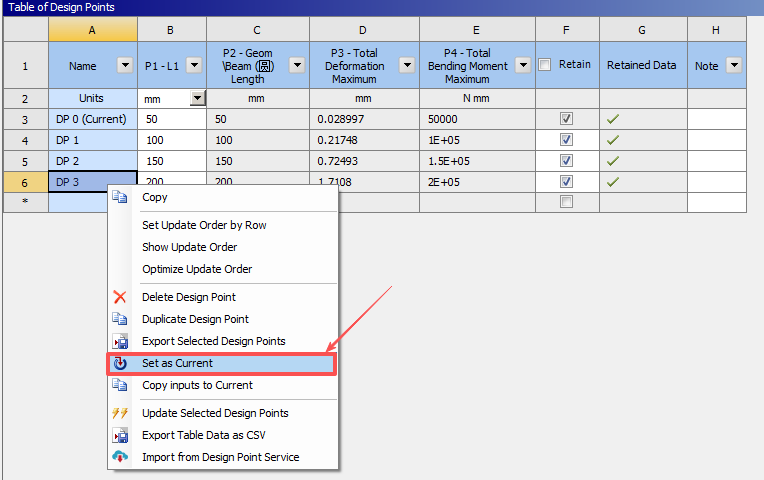The height and width of the screenshot is (480, 764).
Task: Click the P1 value 150 cell
Action: [x=172, y=161]
